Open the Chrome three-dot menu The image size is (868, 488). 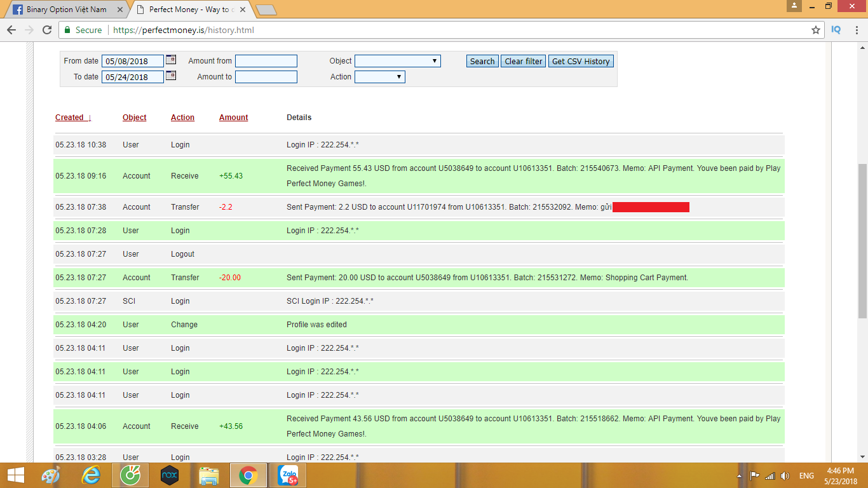[855, 30]
